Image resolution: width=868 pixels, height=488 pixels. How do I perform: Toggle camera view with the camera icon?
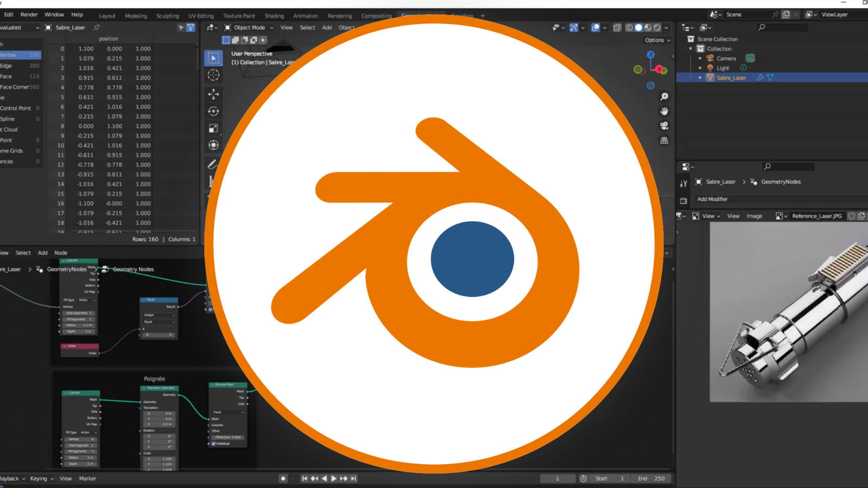pos(664,126)
